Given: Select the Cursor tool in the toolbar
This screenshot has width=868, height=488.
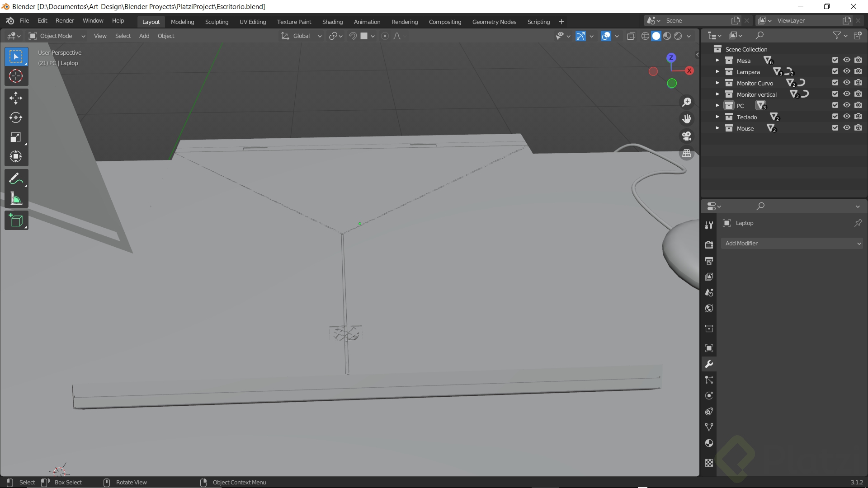Looking at the screenshot, I should (x=16, y=76).
